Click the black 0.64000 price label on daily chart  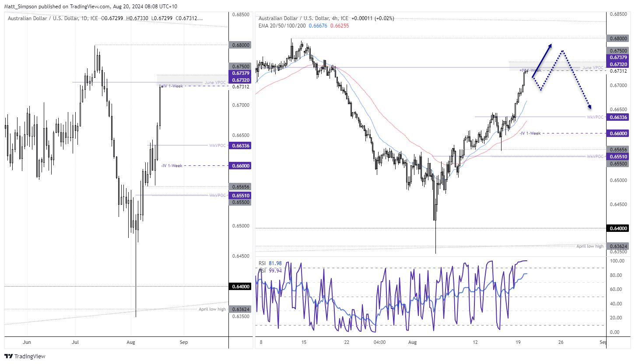(240, 287)
